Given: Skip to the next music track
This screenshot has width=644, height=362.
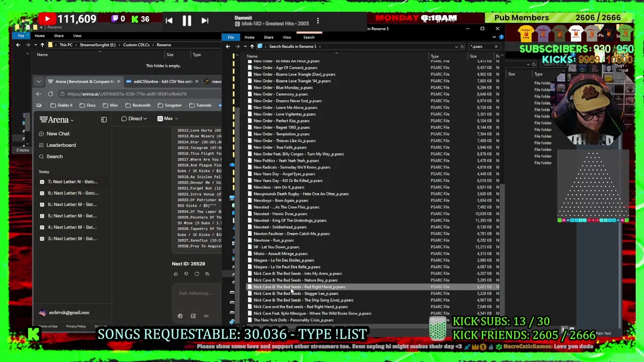Looking at the screenshot, I should coord(205,21).
